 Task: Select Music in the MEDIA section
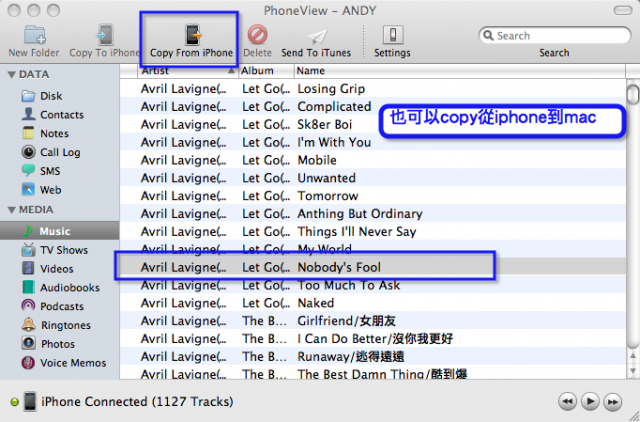pos(60,231)
